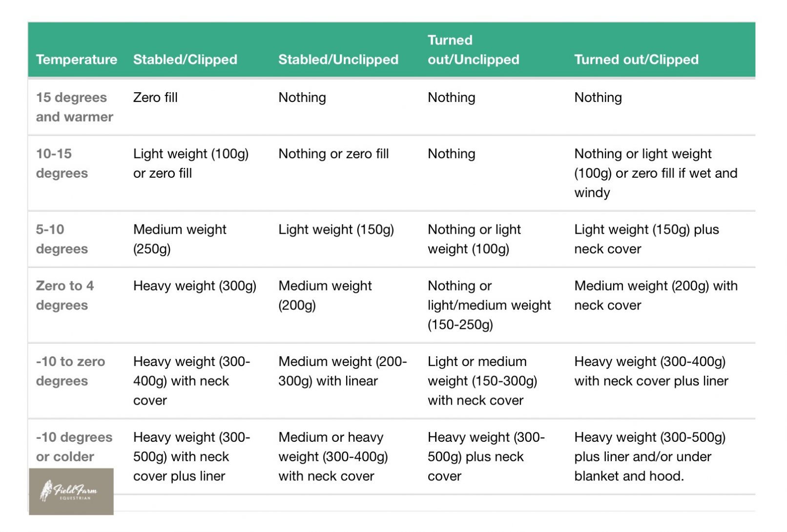Click the Light weight (150g) plus neck cover cell
Screen dimensions: 787x532
point(646,239)
